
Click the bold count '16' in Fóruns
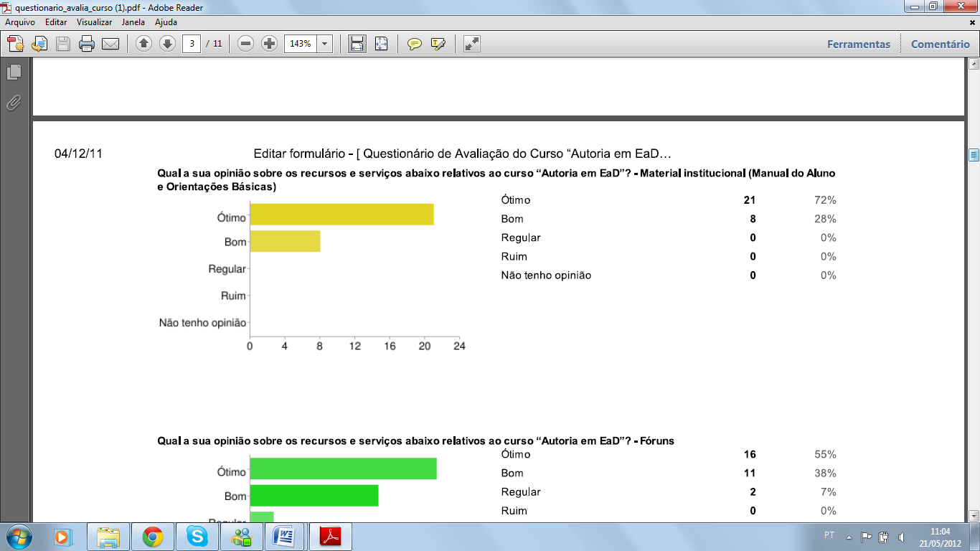point(750,454)
